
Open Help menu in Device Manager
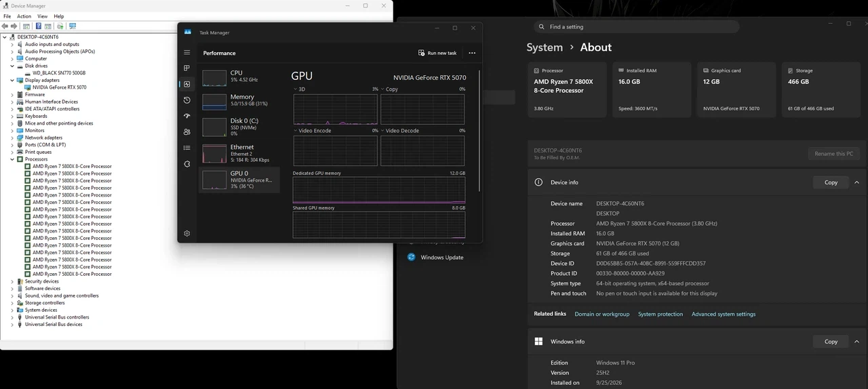click(58, 16)
